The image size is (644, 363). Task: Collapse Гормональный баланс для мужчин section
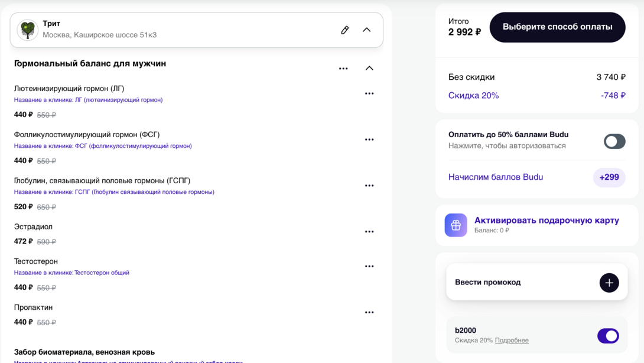point(369,69)
